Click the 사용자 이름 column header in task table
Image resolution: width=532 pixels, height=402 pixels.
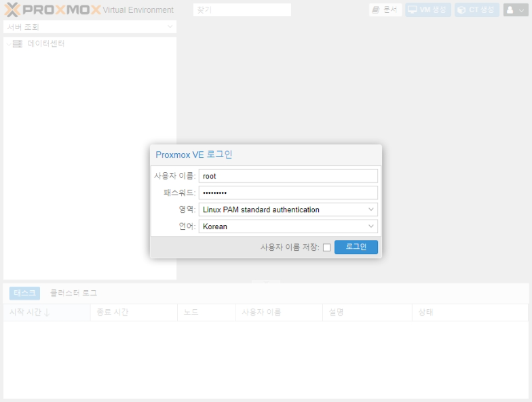pyautogui.click(x=279, y=312)
